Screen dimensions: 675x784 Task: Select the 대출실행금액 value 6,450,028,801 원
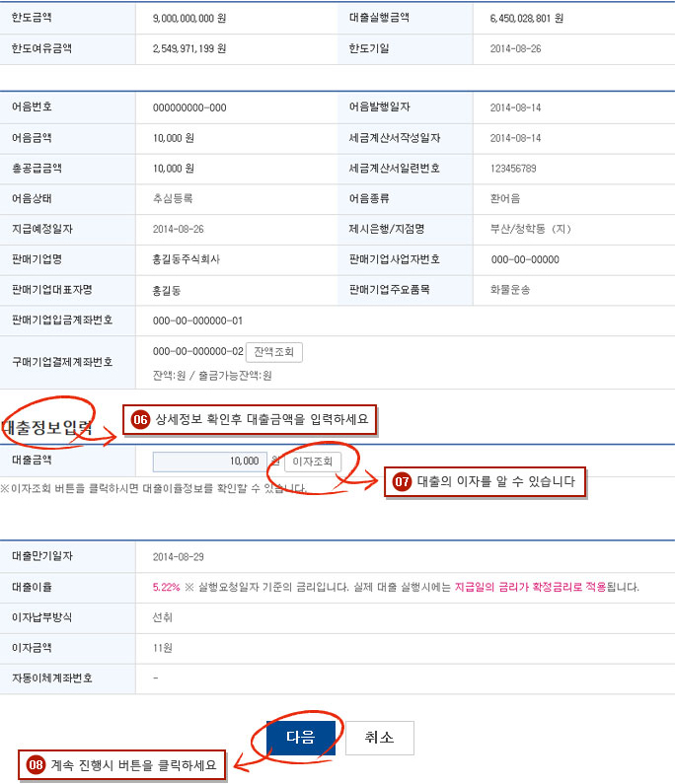(x=526, y=19)
